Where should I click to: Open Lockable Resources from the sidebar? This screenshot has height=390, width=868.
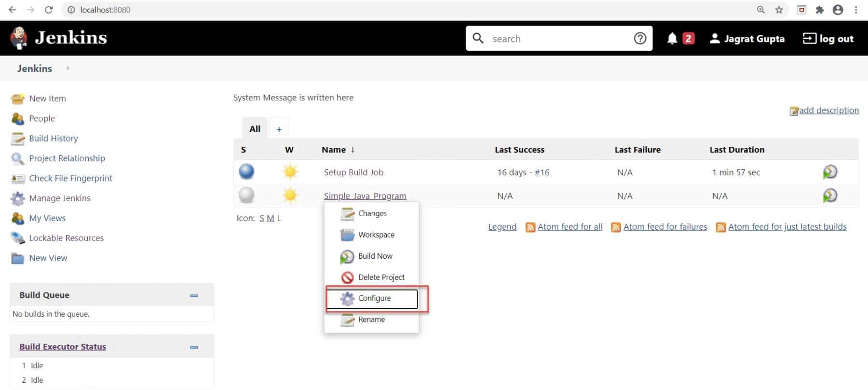point(66,238)
